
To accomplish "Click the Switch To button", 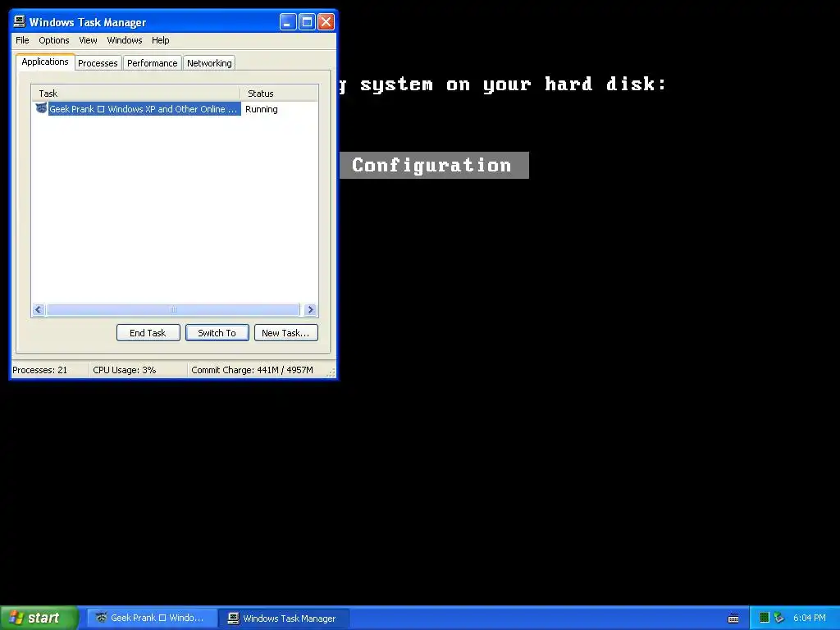I will tap(217, 333).
